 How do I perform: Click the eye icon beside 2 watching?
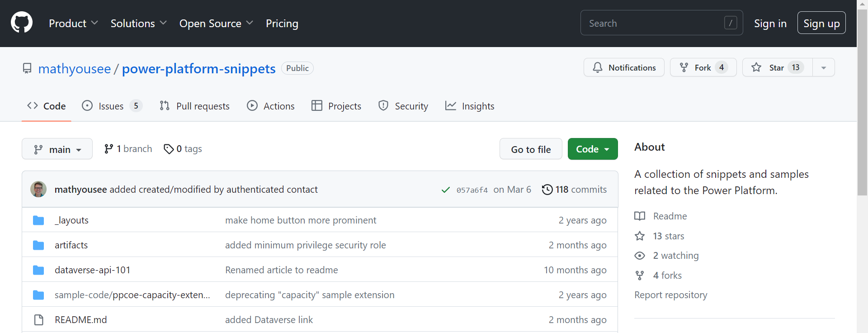point(640,256)
